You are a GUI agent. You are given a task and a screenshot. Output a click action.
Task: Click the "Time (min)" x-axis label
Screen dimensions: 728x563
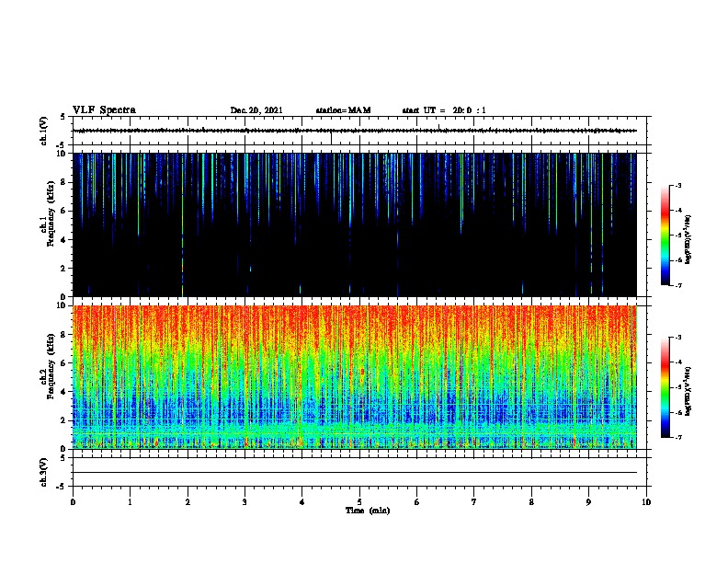click(x=368, y=511)
